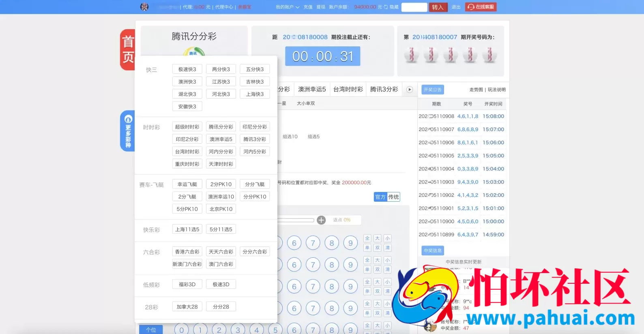The image size is (644, 334).
Task: Select number 0 in 个位 row
Action: pos(181,330)
